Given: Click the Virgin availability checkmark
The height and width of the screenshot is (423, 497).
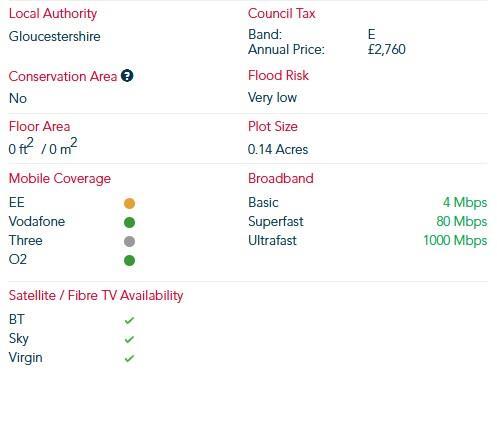Looking at the screenshot, I should point(129,358).
